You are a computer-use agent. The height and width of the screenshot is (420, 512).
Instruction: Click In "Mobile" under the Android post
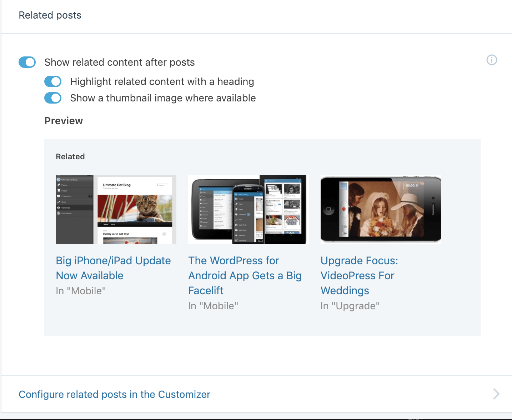[213, 306]
